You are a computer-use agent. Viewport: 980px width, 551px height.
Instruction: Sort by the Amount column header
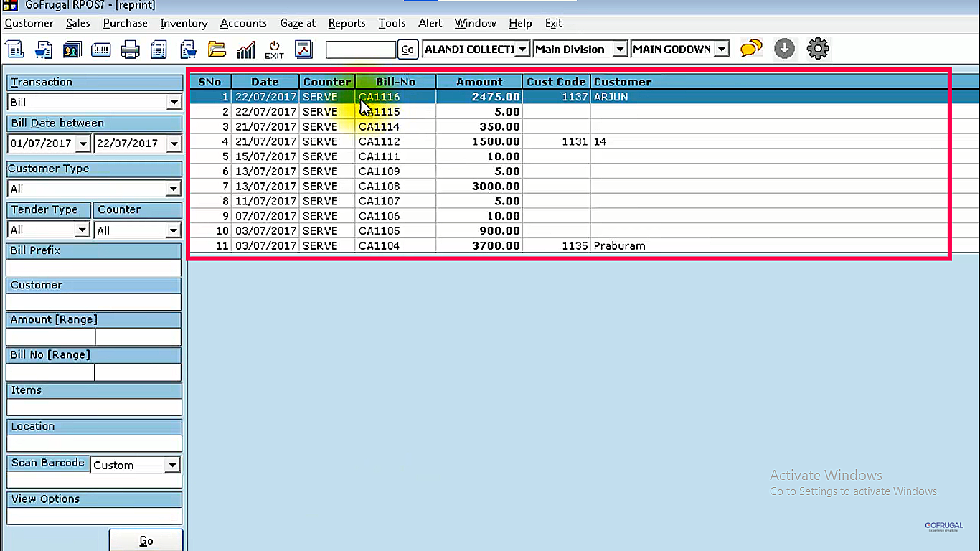point(479,82)
